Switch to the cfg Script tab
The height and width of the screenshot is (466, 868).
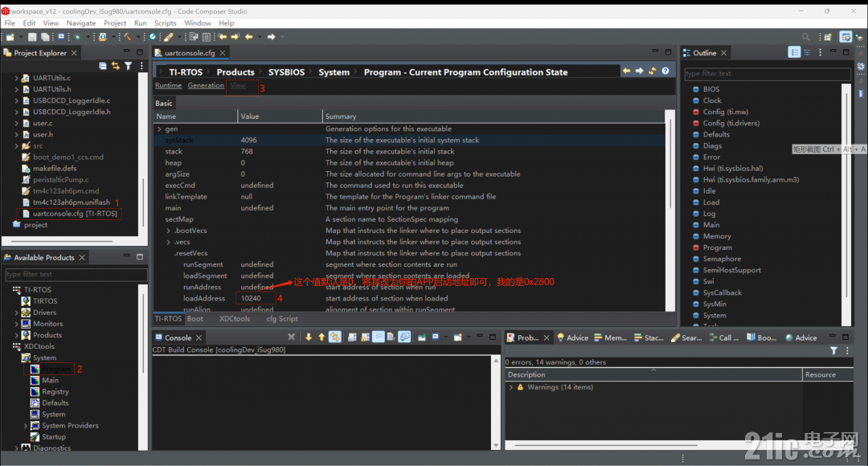pos(282,319)
